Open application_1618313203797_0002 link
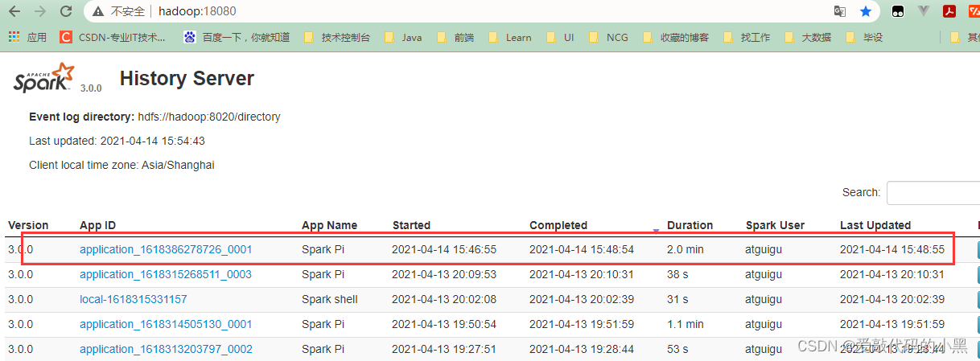Image resolution: width=980 pixels, height=361 pixels. click(166, 349)
